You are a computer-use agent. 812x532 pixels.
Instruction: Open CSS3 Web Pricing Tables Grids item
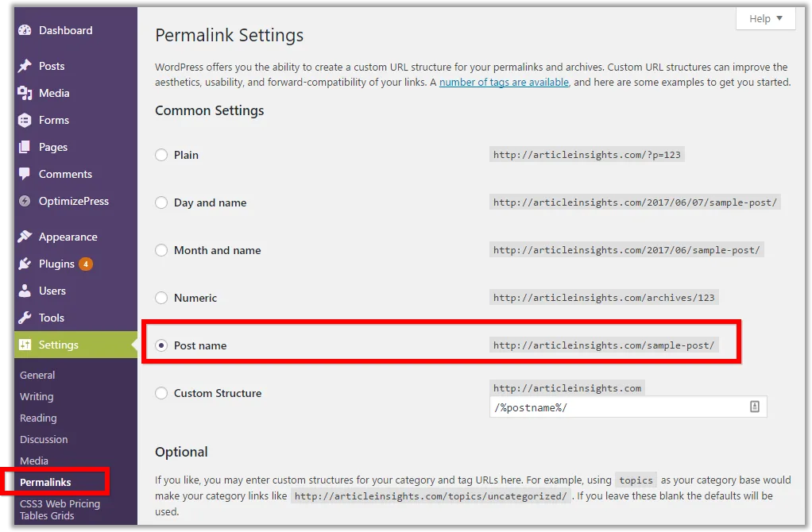pyautogui.click(x=60, y=509)
